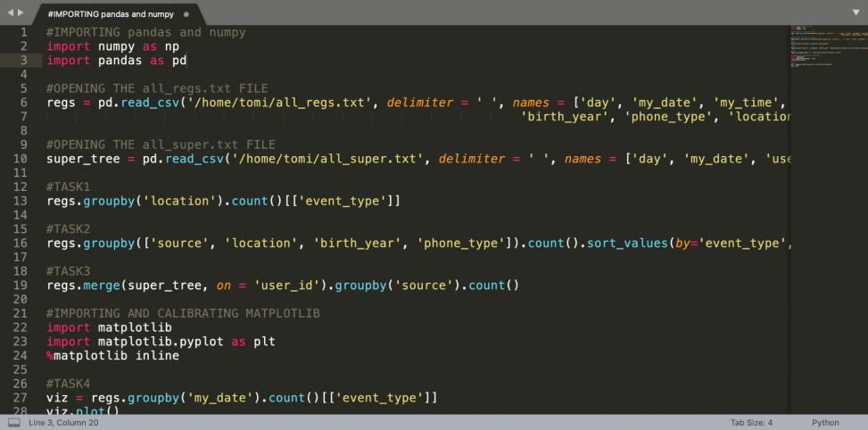
Task: Place cursor on '#TASK1' comment
Action: pyautogui.click(x=69, y=186)
